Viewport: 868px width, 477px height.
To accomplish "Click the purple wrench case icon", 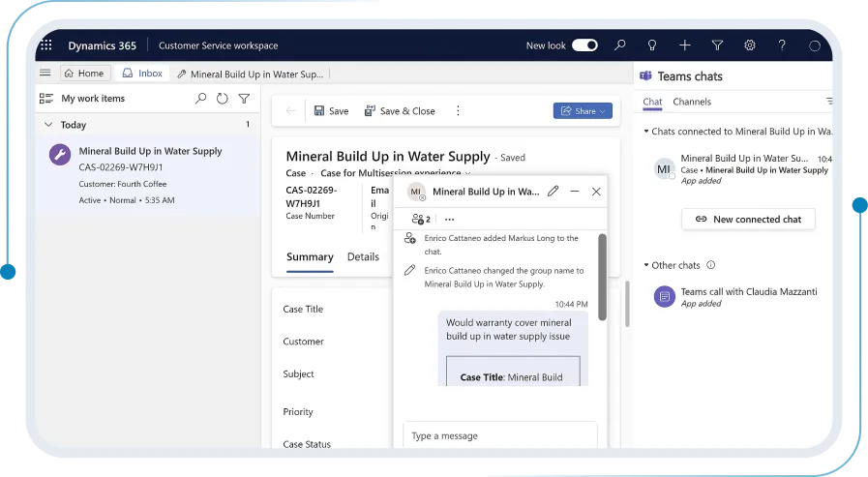I will (60, 155).
